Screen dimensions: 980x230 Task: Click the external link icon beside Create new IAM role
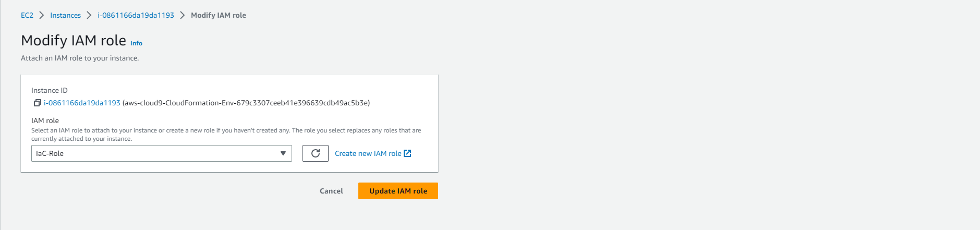[408, 153]
